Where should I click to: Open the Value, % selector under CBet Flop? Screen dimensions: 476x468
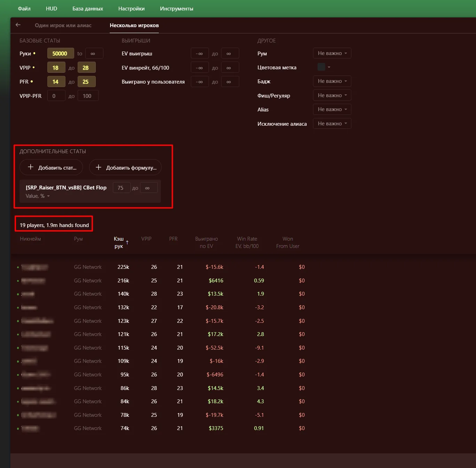[38, 196]
